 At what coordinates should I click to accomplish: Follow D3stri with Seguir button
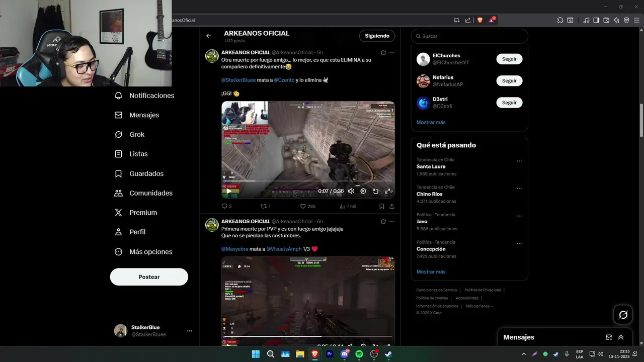click(x=509, y=103)
